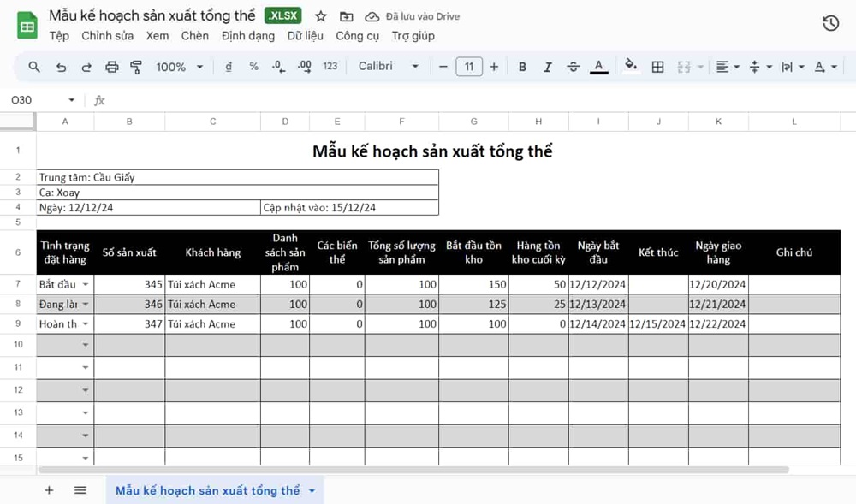Star this spreadsheet as favorite
The height and width of the screenshot is (504, 856).
pos(320,15)
